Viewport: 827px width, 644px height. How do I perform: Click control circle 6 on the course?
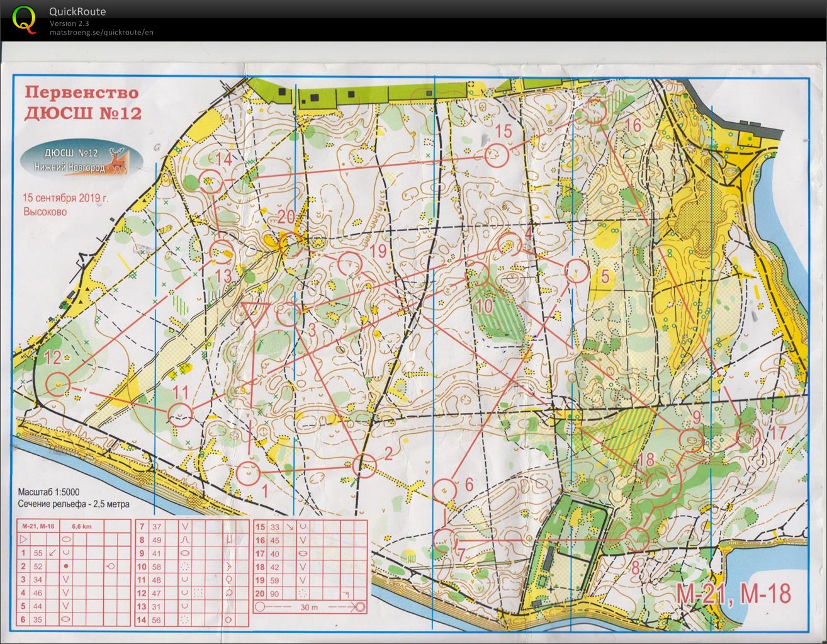point(444,488)
